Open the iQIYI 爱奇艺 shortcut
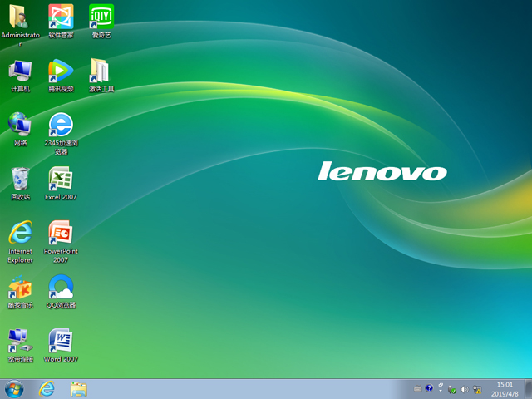The height and width of the screenshot is (399, 532). point(101,17)
